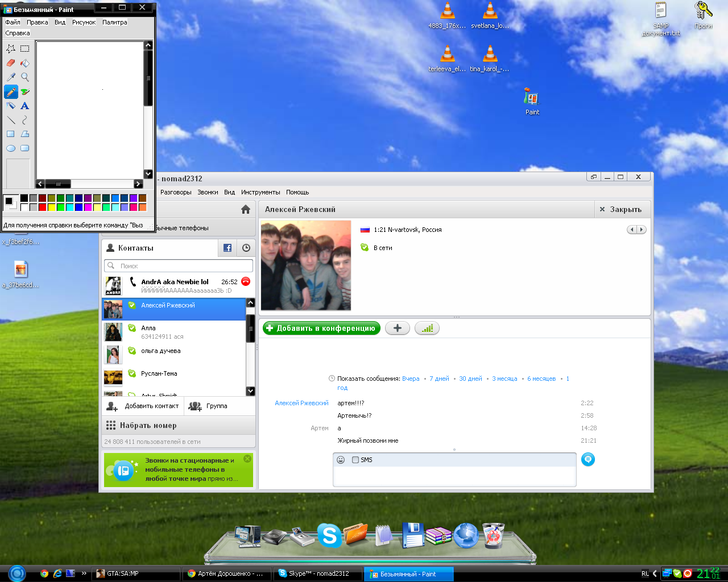Click Алексей Ржевский profile photo
Viewport: 728px width, 582px height.
[306, 265]
